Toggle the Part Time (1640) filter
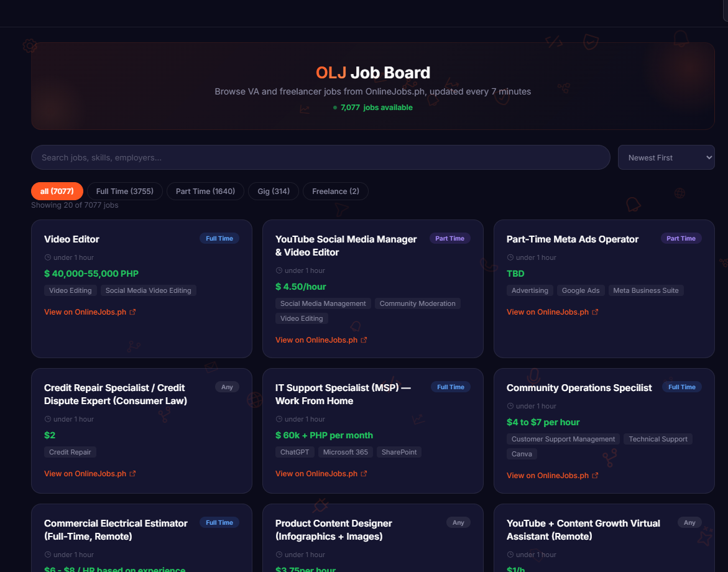The width and height of the screenshot is (728, 572). (x=205, y=191)
